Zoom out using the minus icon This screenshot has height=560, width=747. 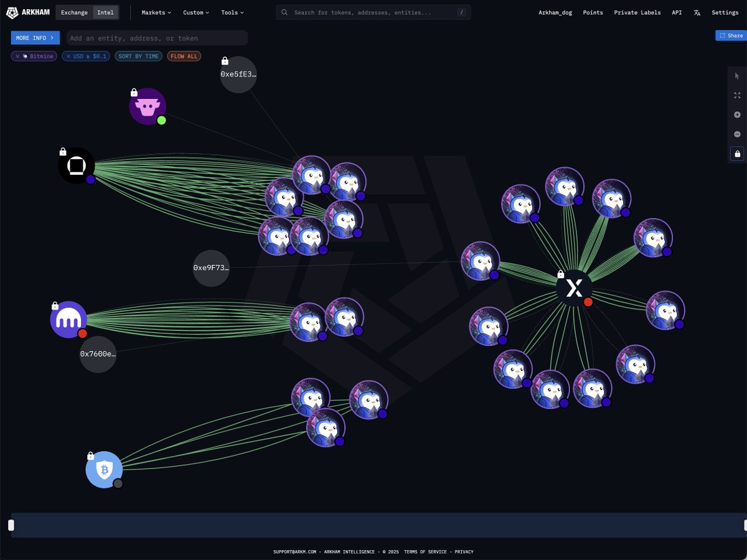click(x=737, y=134)
